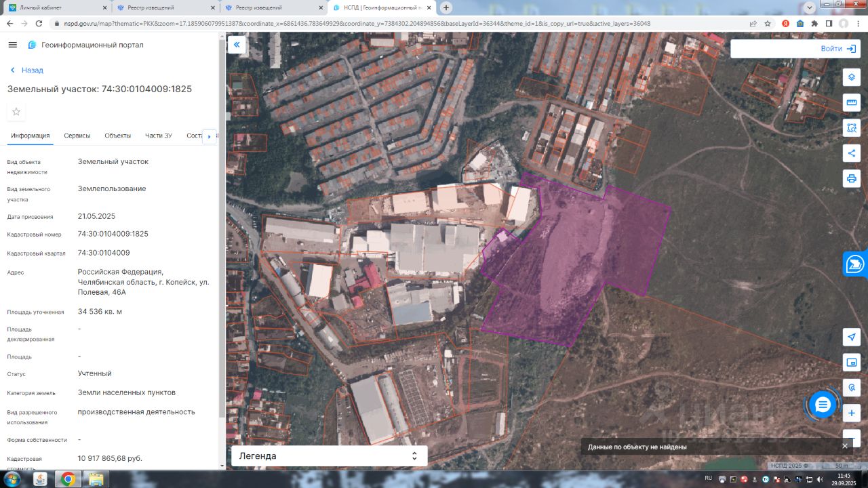This screenshot has height=488, width=868.
Task: Click the share page icon in address bar
Action: pyautogui.click(x=753, y=23)
